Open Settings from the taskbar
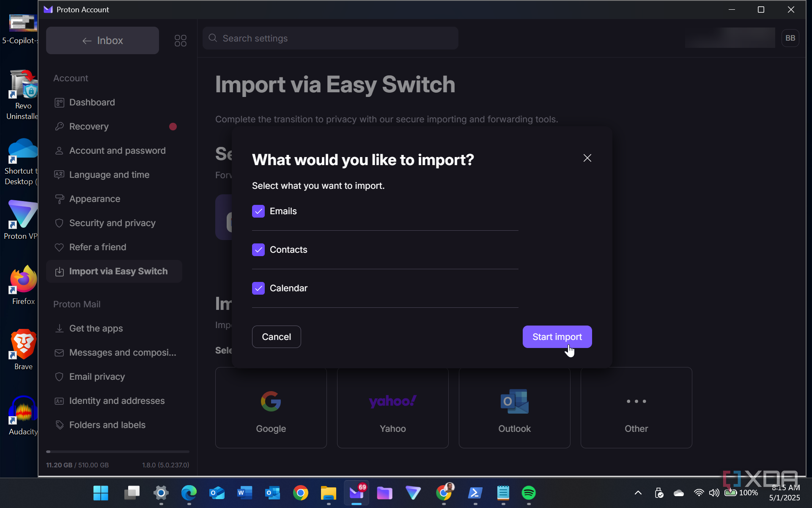This screenshot has height=508, width=812. 161,493
